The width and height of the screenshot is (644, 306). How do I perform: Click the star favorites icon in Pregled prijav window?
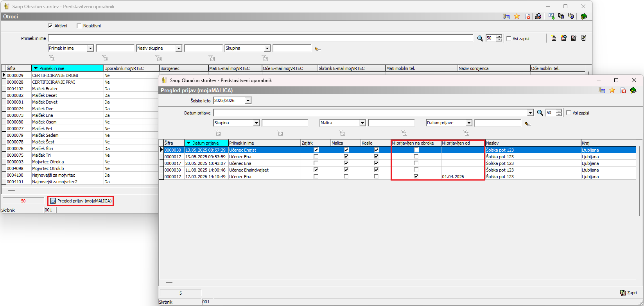coord(612,90)
